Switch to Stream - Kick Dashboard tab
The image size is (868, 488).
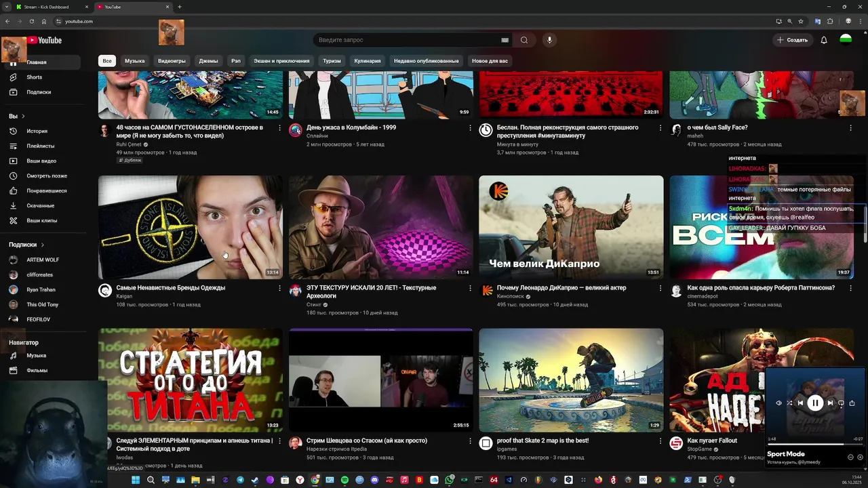coord(51,7)
